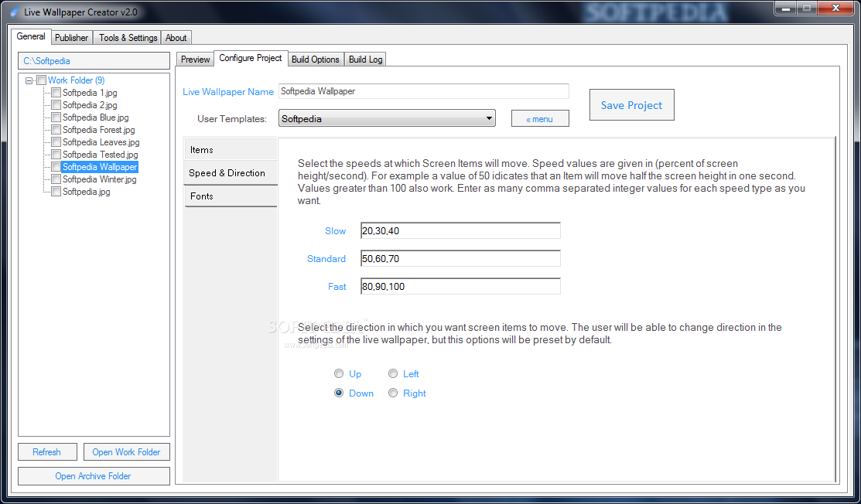Click the Live Wallpaper Creator app icon

click(x=15, y=12)
